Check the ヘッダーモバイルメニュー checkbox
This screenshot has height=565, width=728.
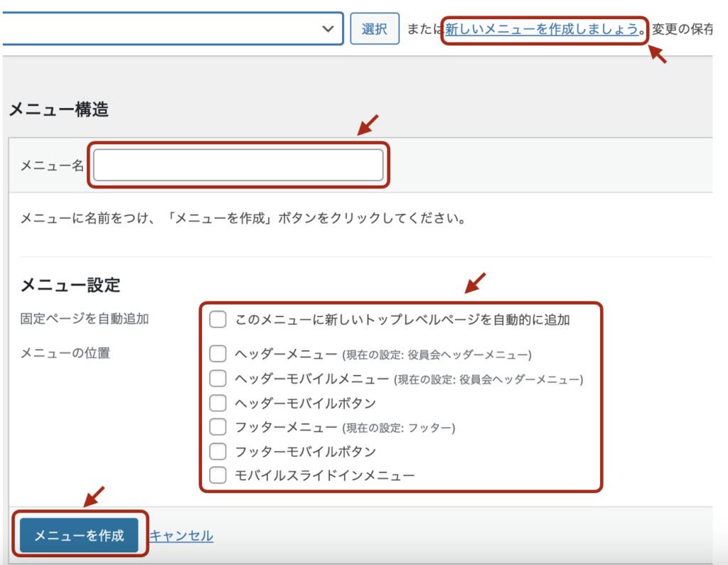pyautogui.click(x=218, y=378)
